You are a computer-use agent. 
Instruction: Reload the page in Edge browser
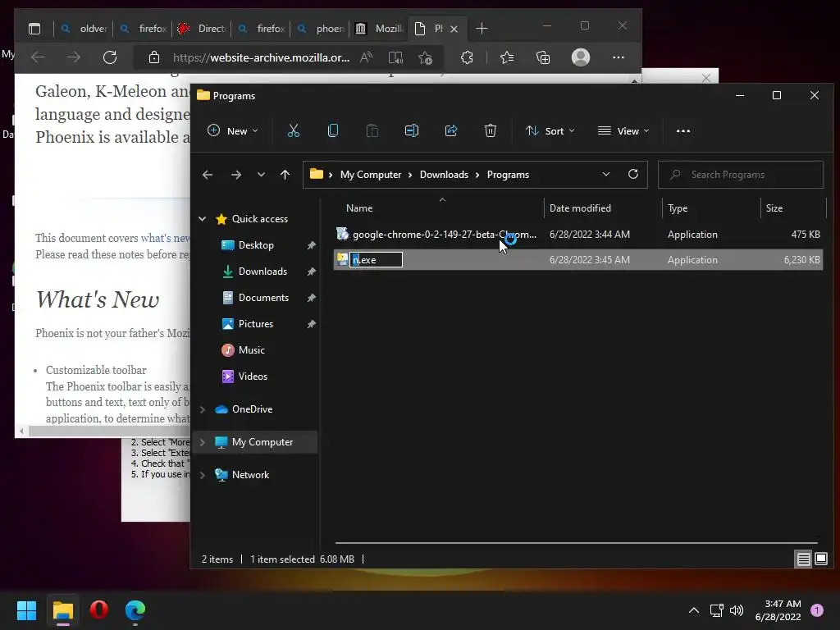[110, 57]
